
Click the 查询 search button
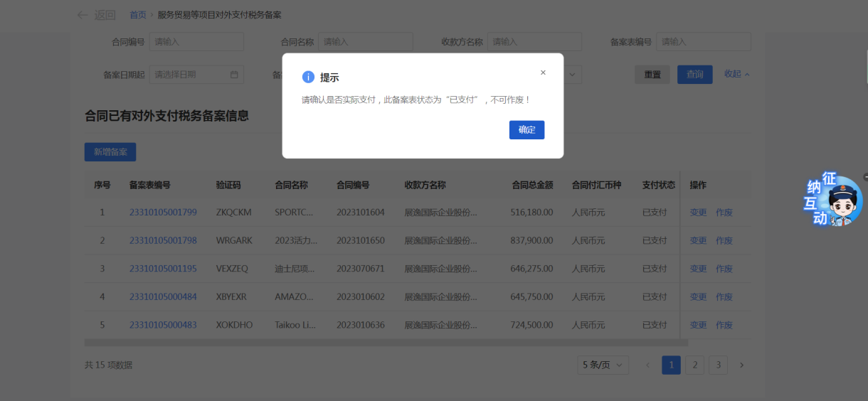pos(694,75)
